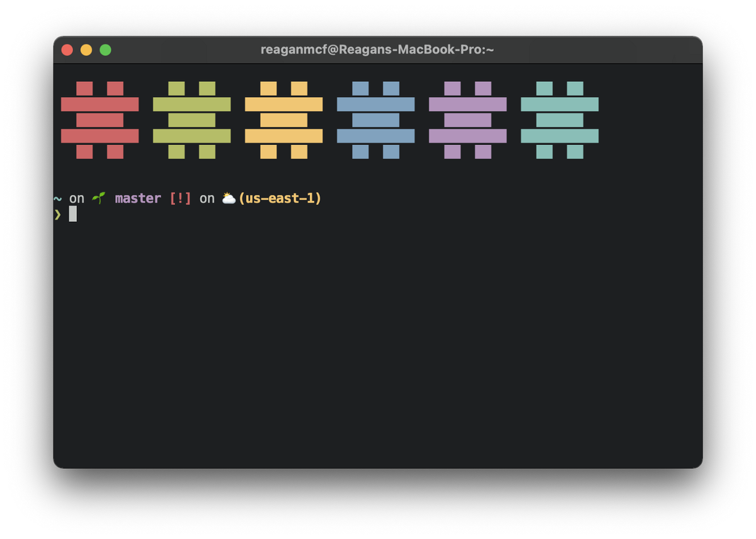Click the tilde directory in the prompt
This screenshot has width=756, height=539.
click(x=57, y=199)
